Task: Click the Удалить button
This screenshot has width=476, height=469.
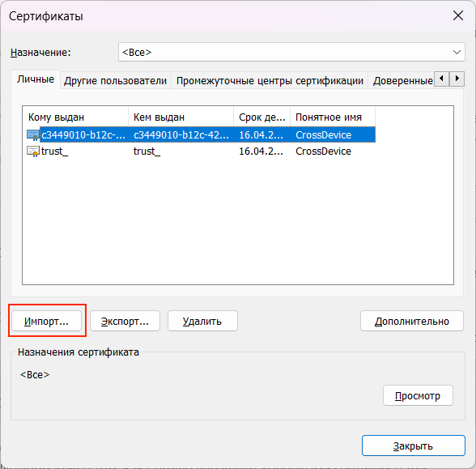Action: pos(202,321)
